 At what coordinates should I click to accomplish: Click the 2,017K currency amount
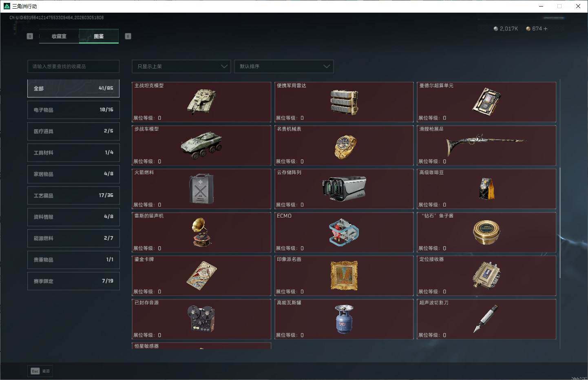point(509,29)
